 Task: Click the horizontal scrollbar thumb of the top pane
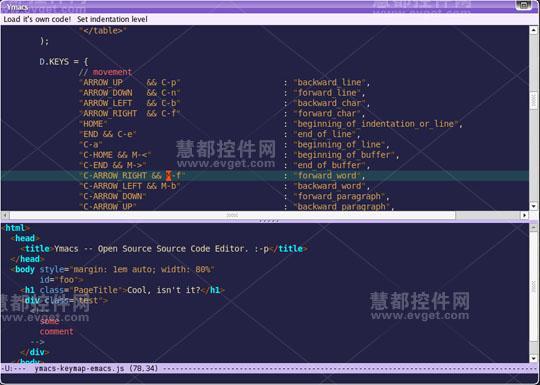(x=232, y=215)
